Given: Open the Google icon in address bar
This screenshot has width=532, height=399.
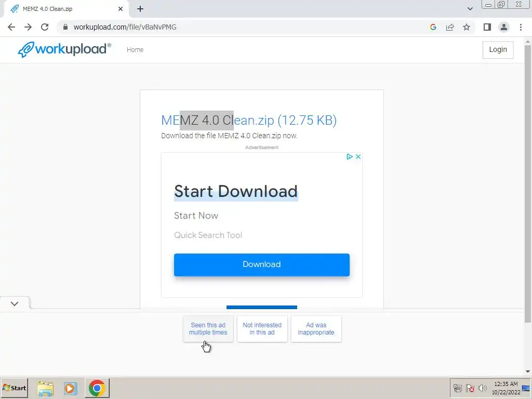Looking at the screenshot, I should click(x=433, y=27).
